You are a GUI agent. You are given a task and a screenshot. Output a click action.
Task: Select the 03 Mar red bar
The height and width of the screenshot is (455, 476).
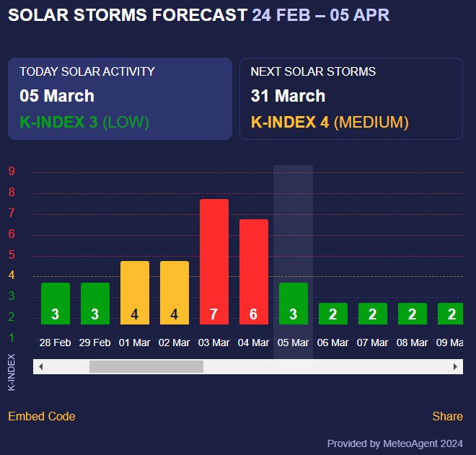(214, 261)
